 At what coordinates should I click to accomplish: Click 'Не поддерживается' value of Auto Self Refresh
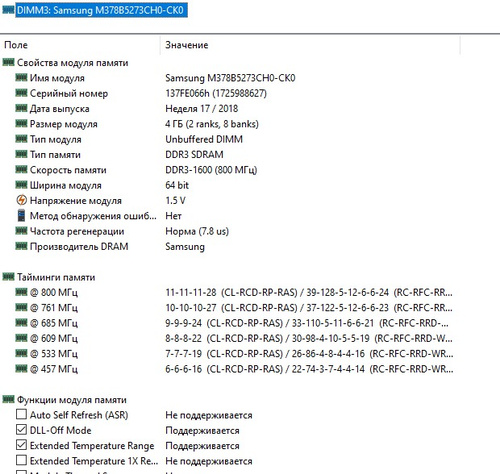pos(209,415)
